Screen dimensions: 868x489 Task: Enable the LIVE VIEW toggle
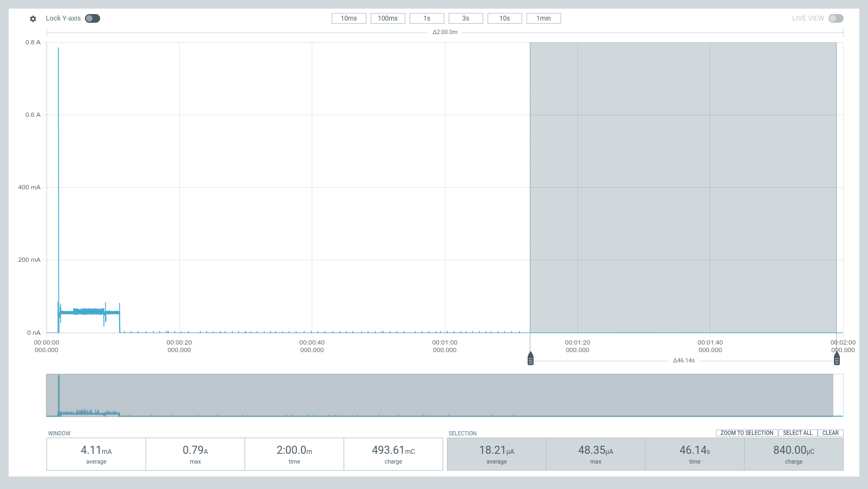pos(836,18)
